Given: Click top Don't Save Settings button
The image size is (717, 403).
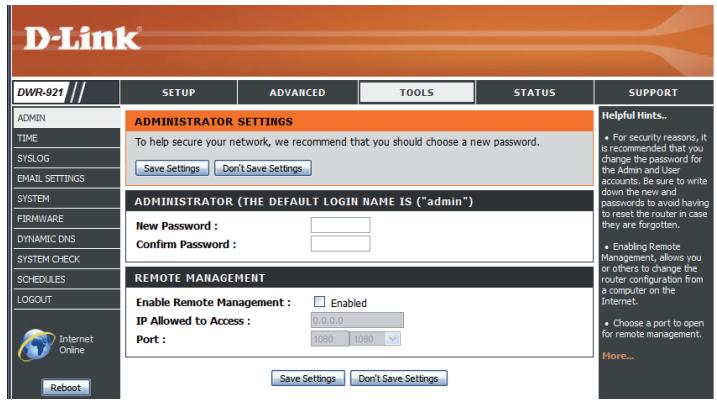Looking at the screenshot, I should [x=262, y=168].
